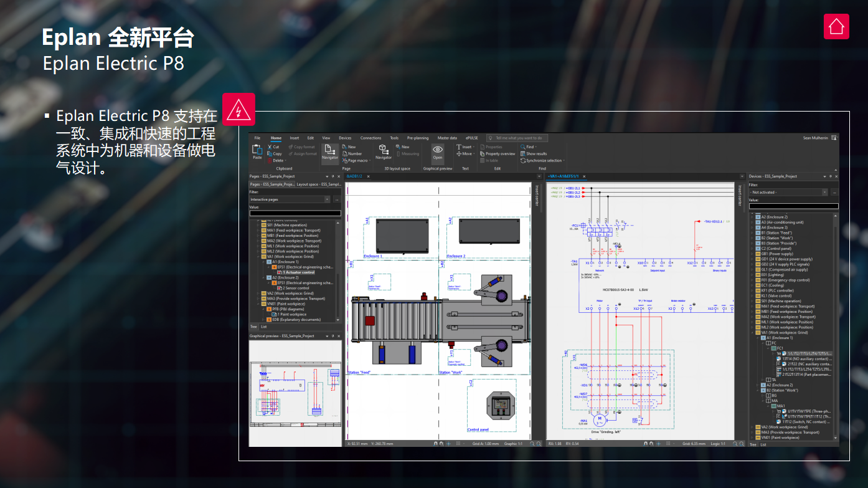Switch to the Master data ribbon tab
Screen dimensions: 868x488
(x=447, y=138)
